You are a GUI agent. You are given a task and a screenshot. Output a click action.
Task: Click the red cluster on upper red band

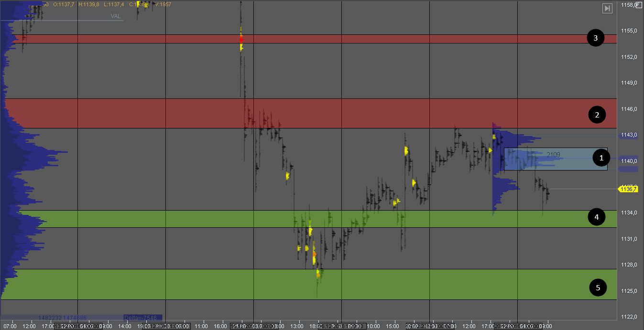tap(241, 38)
